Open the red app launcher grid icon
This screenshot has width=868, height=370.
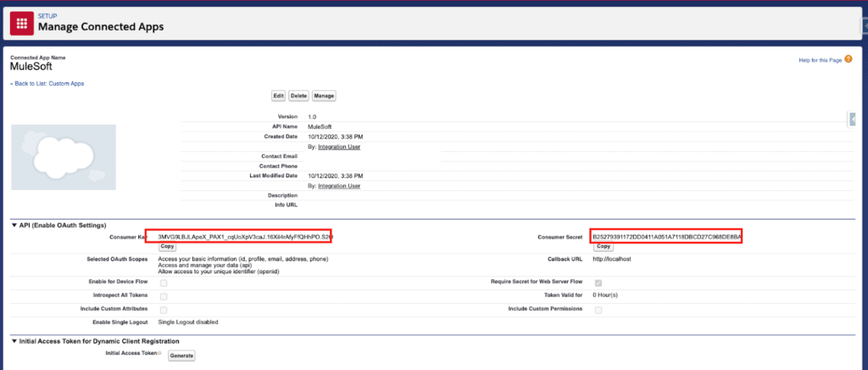[x=21, y=23]
